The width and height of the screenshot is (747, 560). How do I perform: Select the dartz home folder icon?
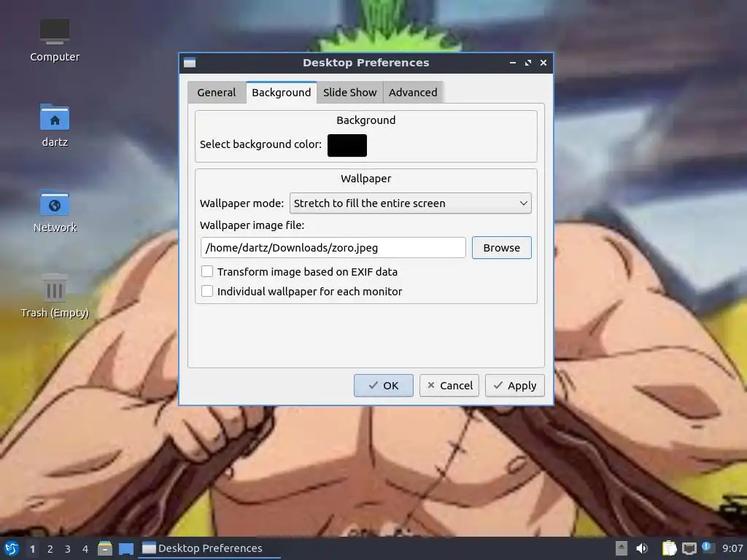pyautogui.click(x=55, y=125)
